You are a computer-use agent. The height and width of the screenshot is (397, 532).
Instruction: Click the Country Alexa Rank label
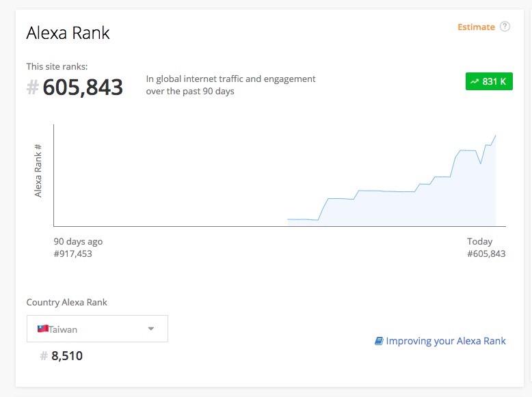pyautogui.click(x=66, y=303)
